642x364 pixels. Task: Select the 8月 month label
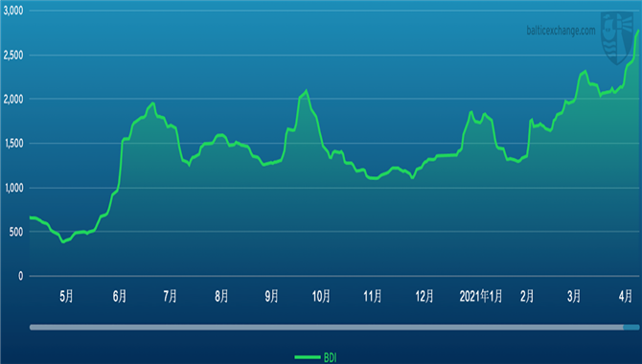[221, 296]
